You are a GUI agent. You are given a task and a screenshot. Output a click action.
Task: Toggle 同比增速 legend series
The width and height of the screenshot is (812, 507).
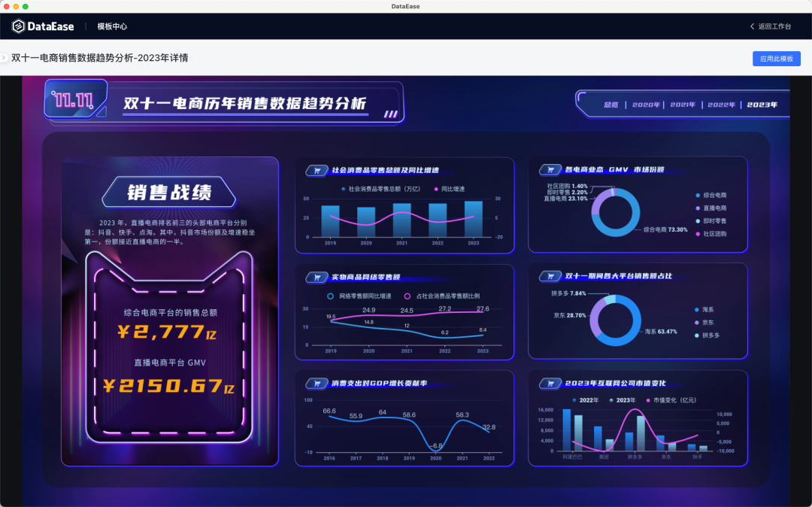coord(450,189)
